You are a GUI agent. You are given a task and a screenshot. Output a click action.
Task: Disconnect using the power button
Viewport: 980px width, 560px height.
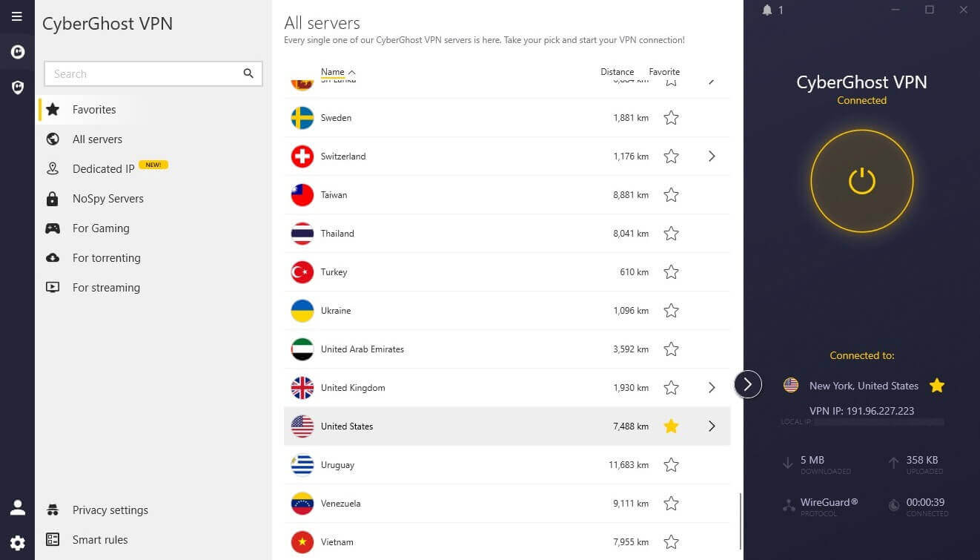[861, 180]
